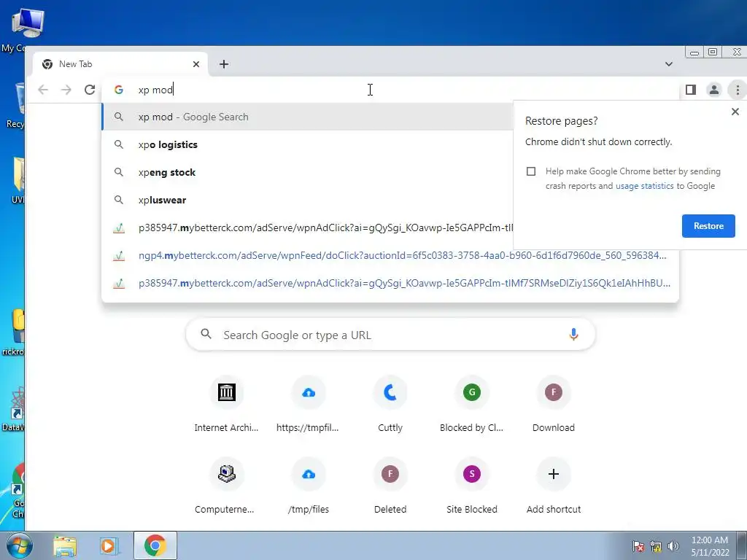
Task: Launch Windows Media Player from the taskbar
Action: 109,545
